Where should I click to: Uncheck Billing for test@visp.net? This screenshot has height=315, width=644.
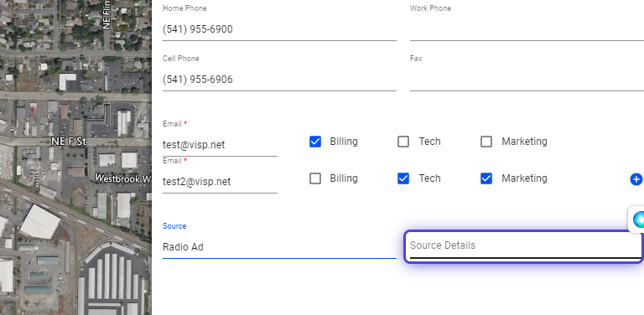click(315, 142)
